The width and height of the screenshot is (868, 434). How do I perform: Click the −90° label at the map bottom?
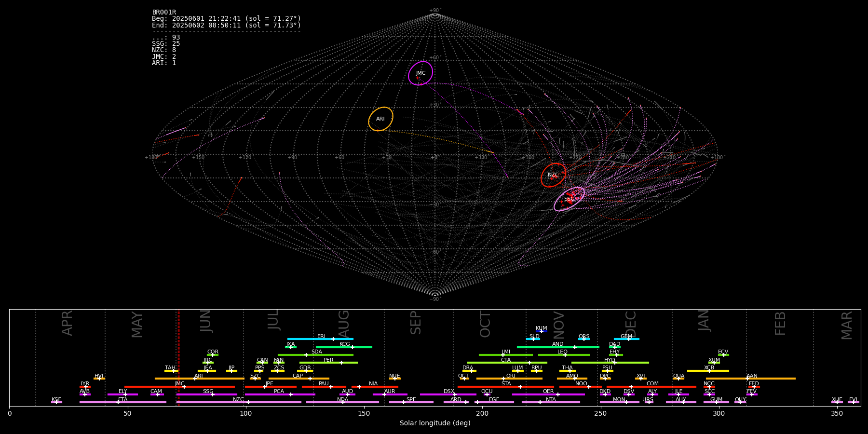[x=434, y=299]
